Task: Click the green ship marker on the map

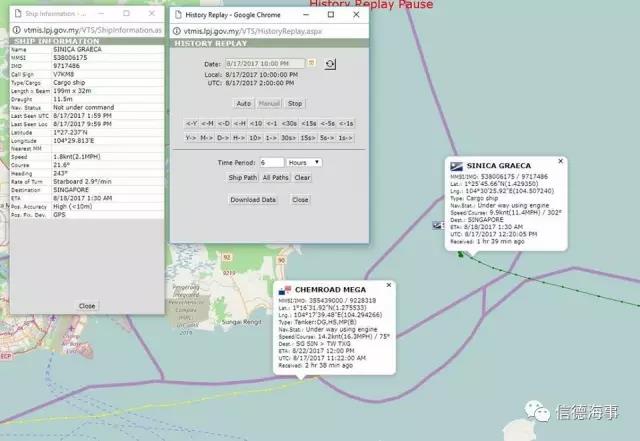Action: point(461,254)
